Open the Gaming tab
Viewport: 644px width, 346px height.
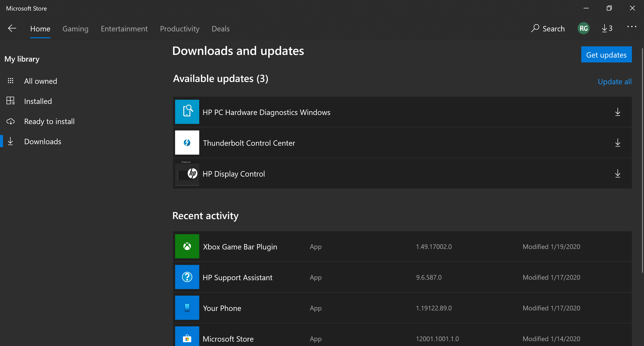(x=75, y=29)
